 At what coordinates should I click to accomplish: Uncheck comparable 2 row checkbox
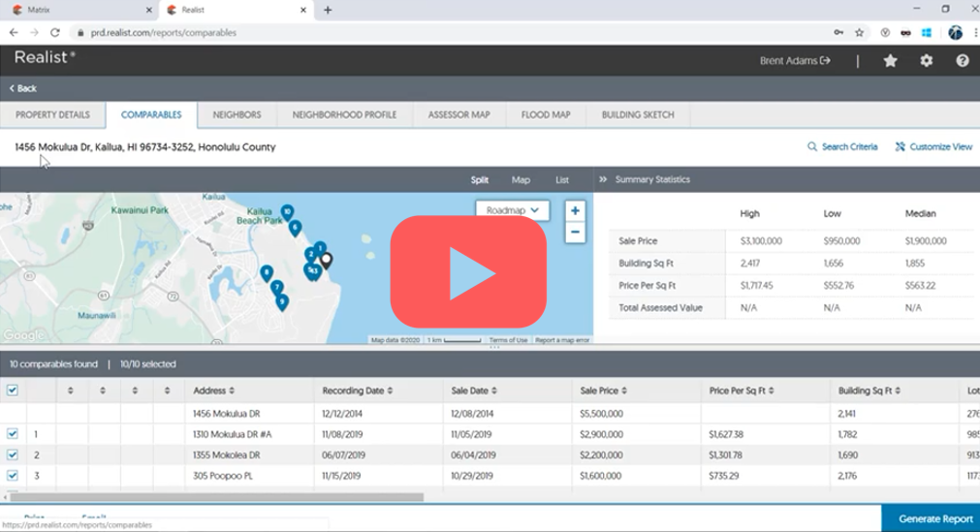click(x=13, y=454)
